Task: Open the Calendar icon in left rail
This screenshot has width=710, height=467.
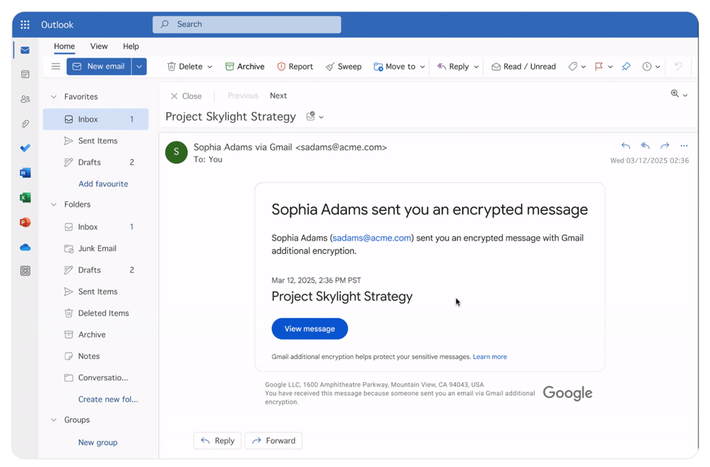Action: 25,74
